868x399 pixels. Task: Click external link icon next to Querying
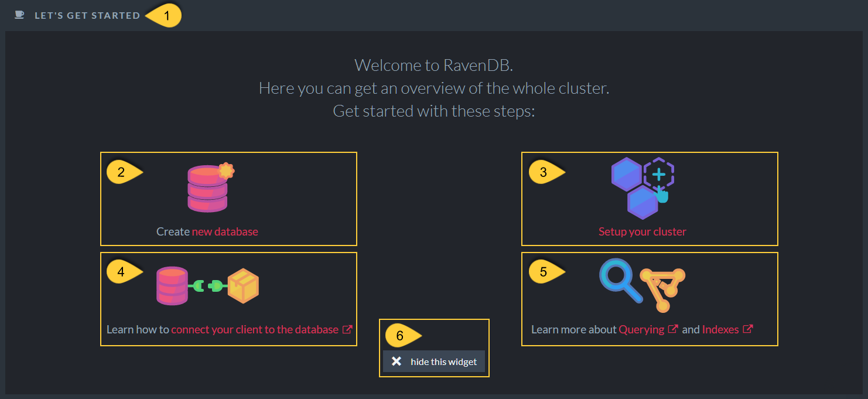tap(673, 329)
